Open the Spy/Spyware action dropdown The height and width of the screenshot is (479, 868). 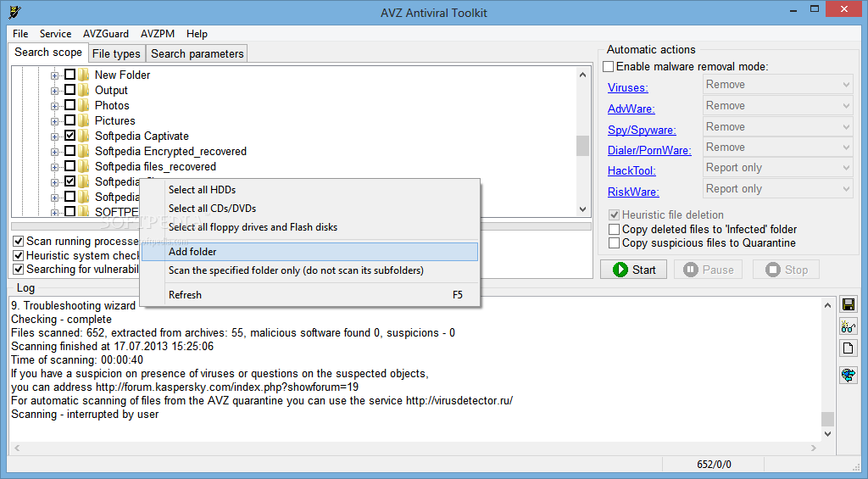(778, 127)
